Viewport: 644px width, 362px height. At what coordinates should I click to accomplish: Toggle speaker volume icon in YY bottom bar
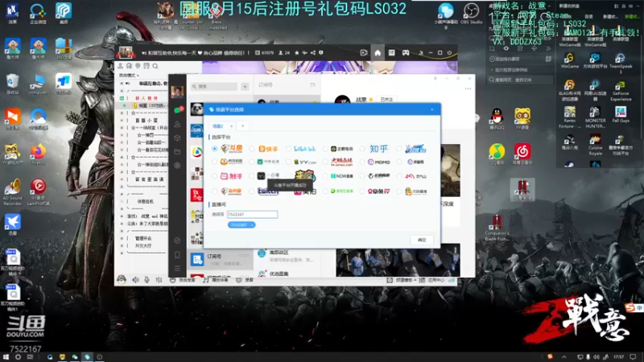(135, 280)
